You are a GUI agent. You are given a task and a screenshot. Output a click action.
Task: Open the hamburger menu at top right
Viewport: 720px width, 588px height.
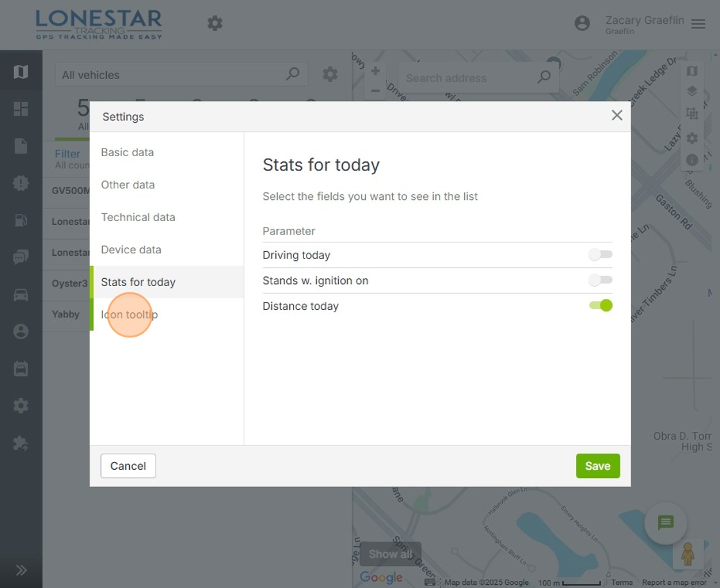click(698, 24)
